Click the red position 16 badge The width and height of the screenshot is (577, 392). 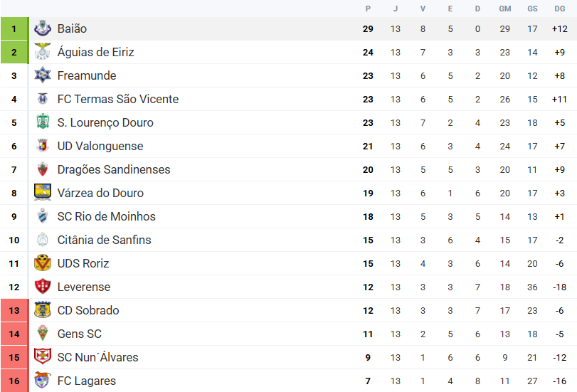(x=14, y=381)
